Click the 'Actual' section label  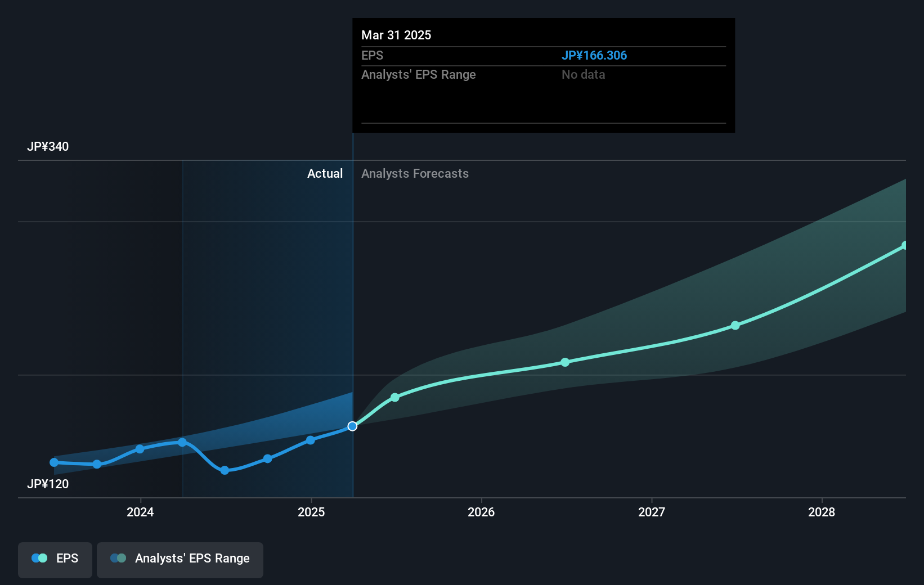point(325,173)
